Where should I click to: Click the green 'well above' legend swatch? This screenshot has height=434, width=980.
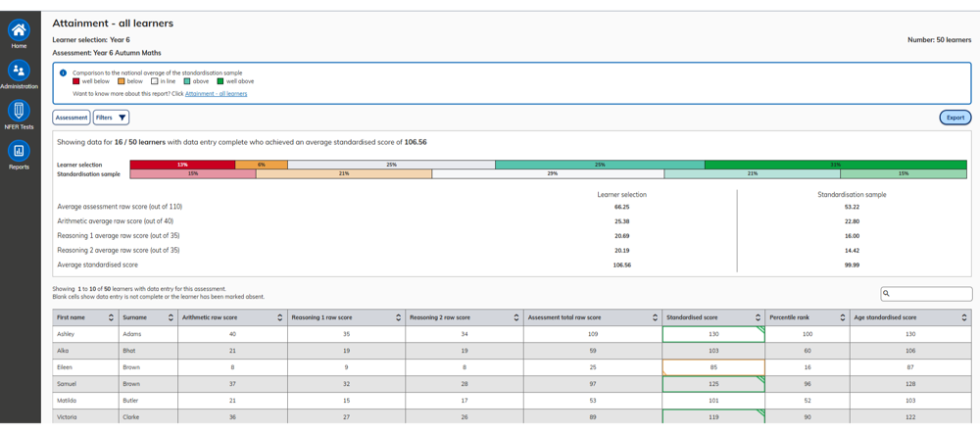pos(220,81)
